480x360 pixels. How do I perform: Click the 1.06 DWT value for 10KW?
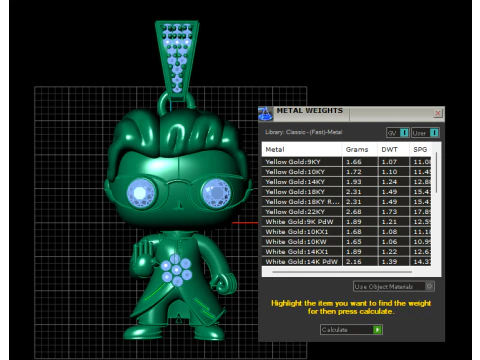389,242
